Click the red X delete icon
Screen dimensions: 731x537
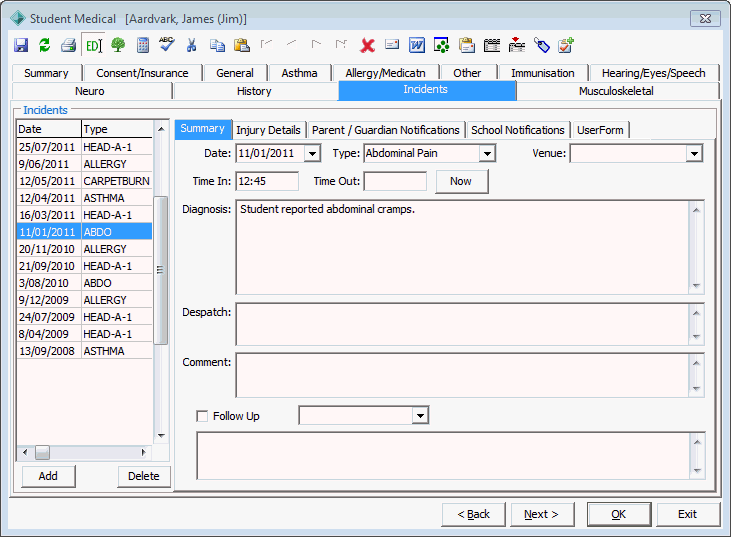click(367, 45)
